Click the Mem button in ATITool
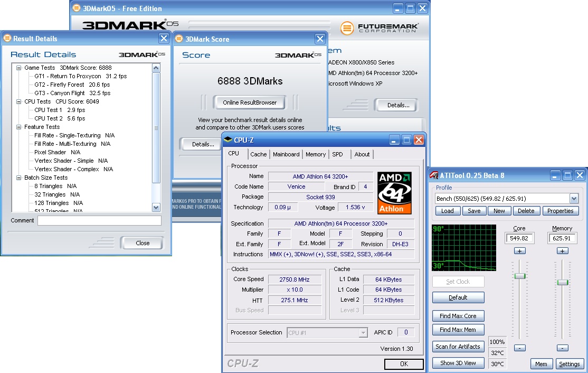Image resolution: width=588 pixels, height=373 pixels. [x=541, y=364]
